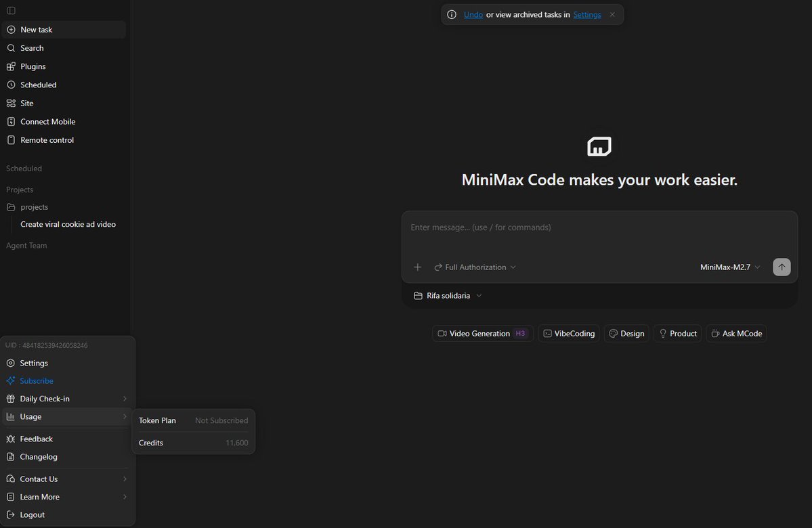Toggle the sidebar collapse icon

pos(11,10)
